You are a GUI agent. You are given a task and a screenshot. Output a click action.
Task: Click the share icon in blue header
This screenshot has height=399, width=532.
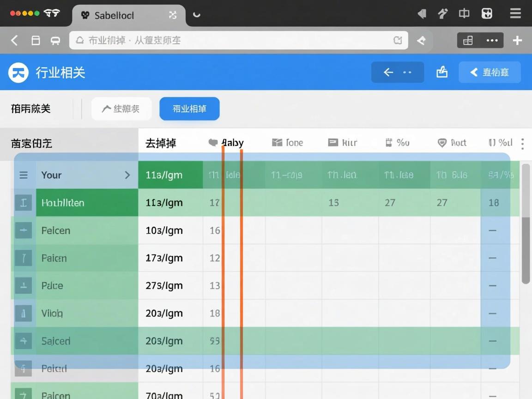(442, 73)
